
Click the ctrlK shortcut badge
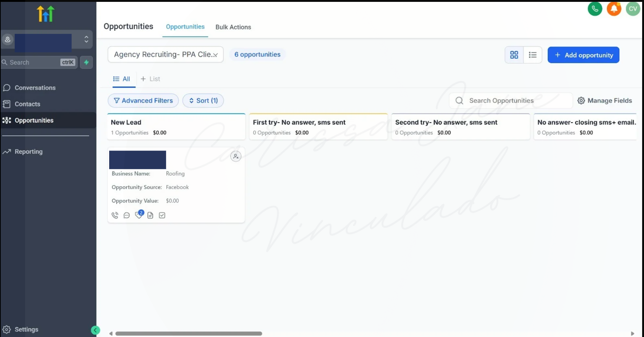(x=68, y=62)
